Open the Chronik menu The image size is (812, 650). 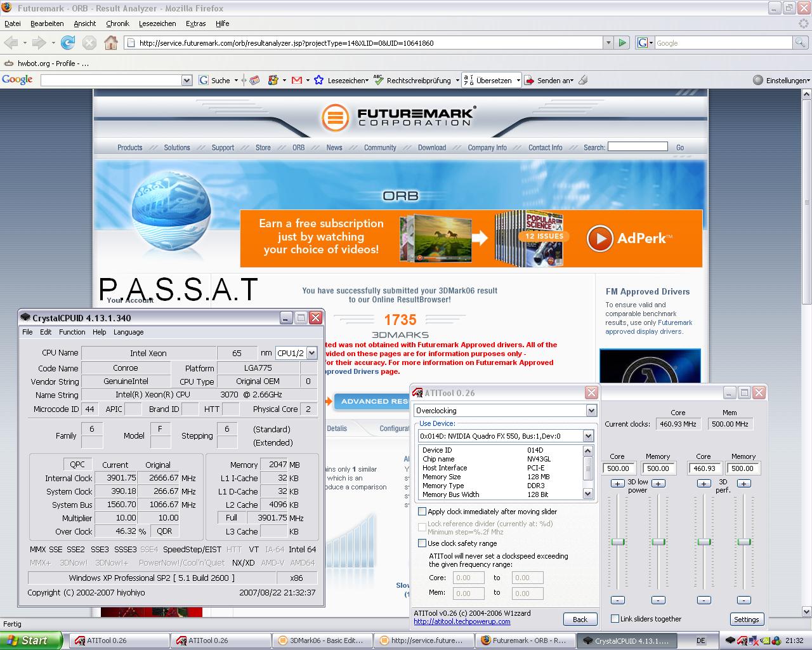(117, 23)
